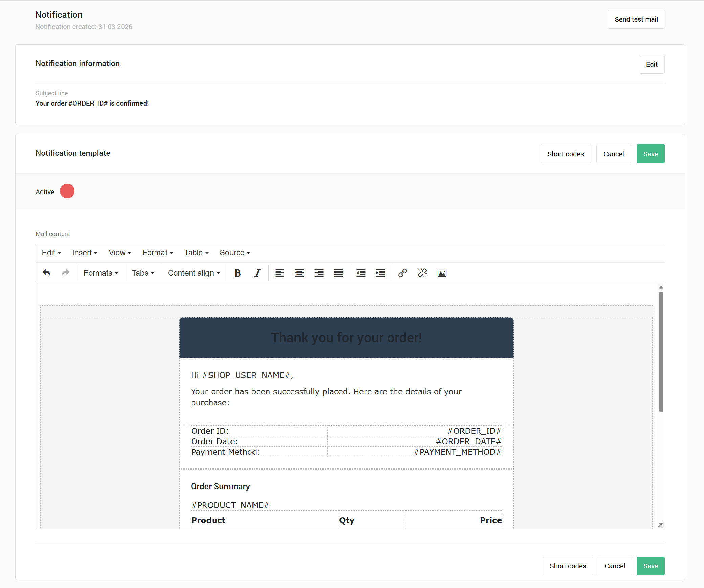Toggle bold text formatting

(238, 273)
